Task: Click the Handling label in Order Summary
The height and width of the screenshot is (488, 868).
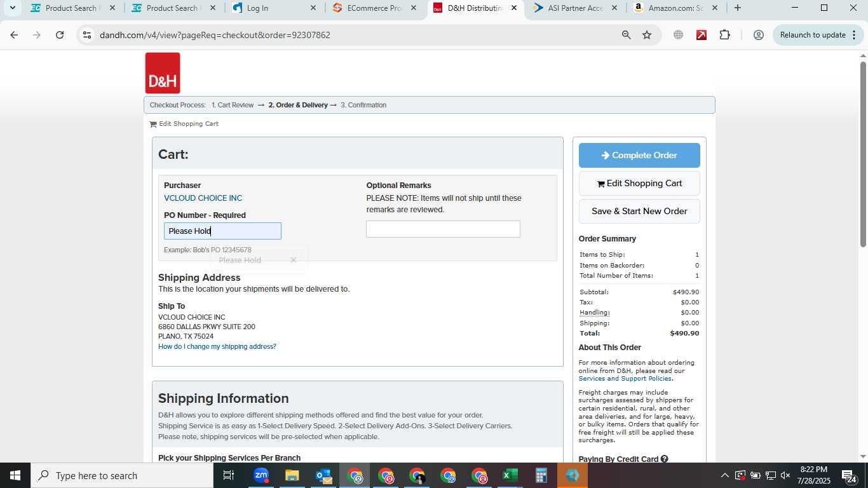Action: [x=594, y=313]
